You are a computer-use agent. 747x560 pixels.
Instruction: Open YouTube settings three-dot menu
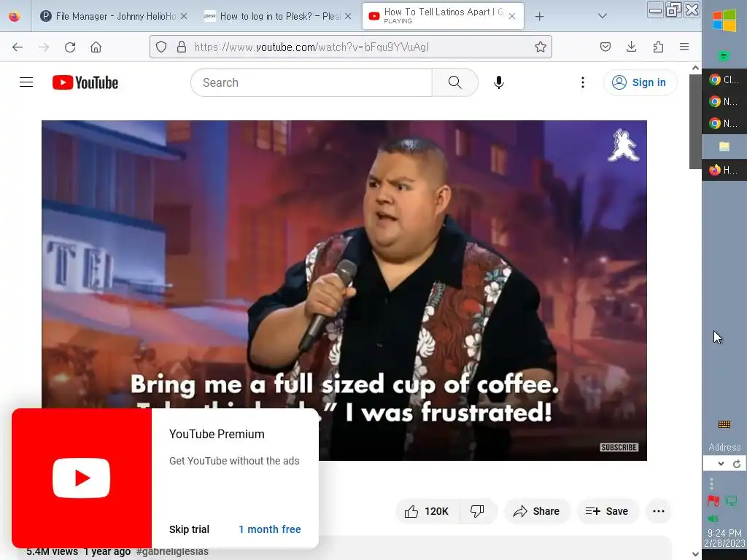point(583,82)
